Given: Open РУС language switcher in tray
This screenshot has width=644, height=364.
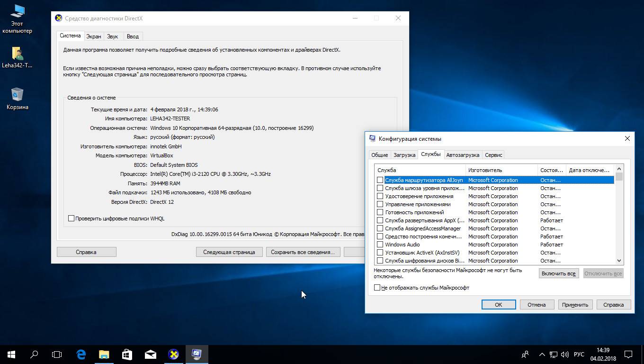Looking at the screenshot, I should click(x=579, y=354).
